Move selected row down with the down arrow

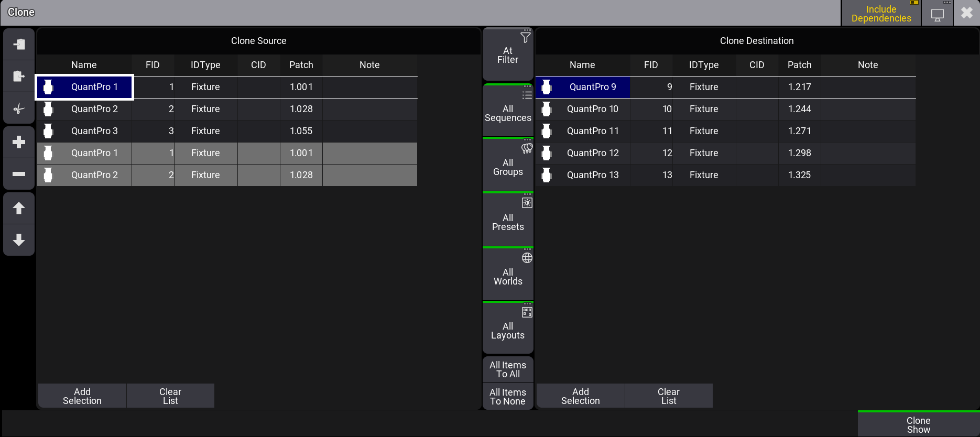point(19,240)
